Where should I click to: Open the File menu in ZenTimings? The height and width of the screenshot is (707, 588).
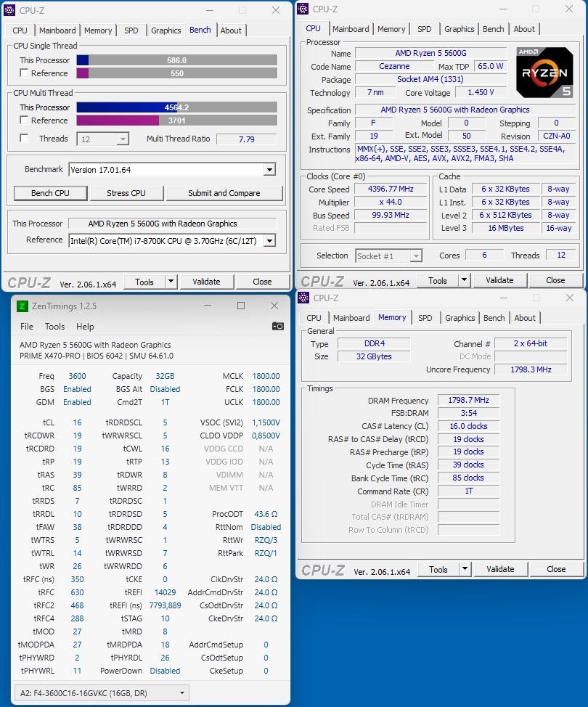(27, 327)
